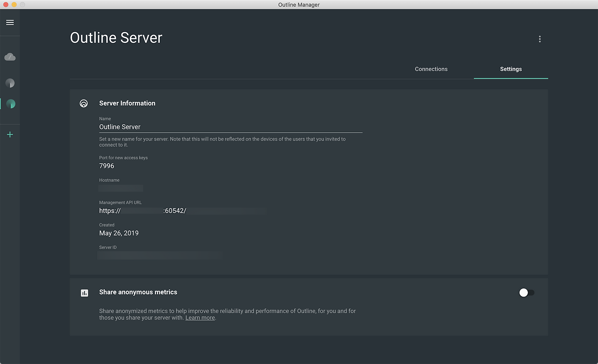Click the Share anonymous metrics heading

138,292
